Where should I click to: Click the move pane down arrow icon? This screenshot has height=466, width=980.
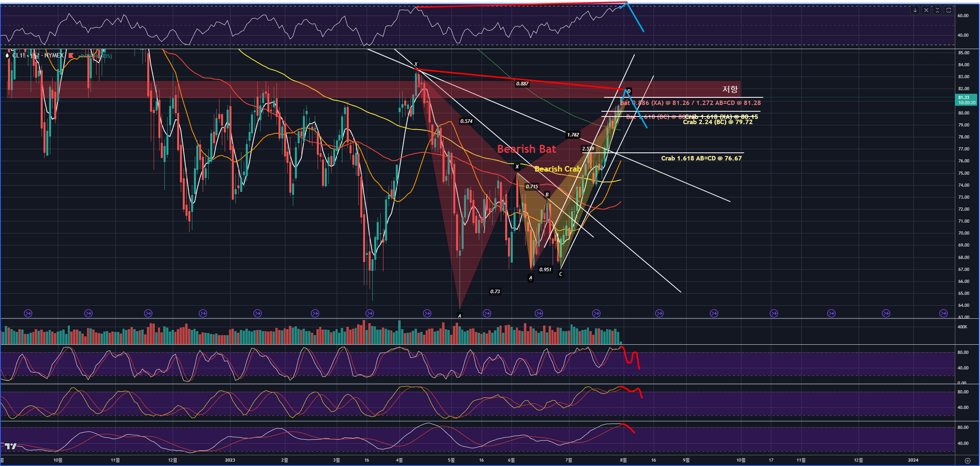click(915, 10)
